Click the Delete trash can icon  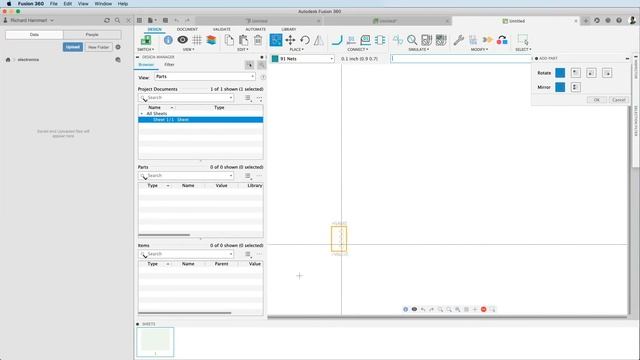[x=258, y=40]
